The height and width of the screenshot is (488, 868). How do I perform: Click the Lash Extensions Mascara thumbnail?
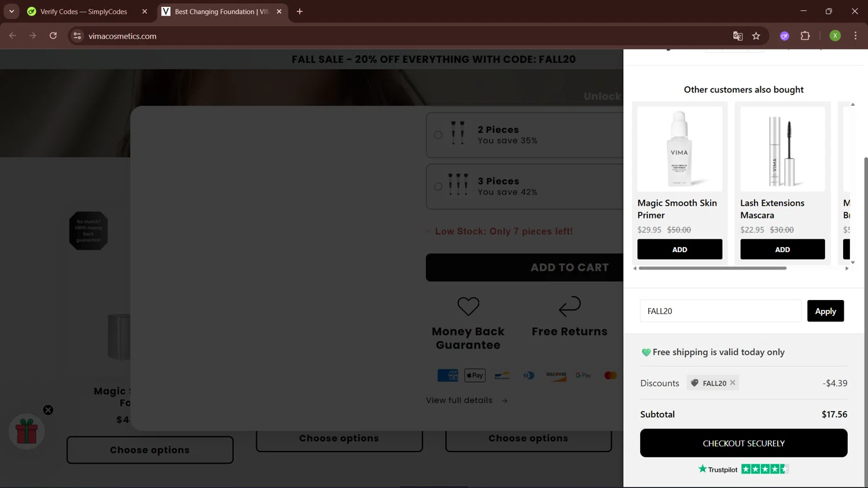(x=782, y=149)
